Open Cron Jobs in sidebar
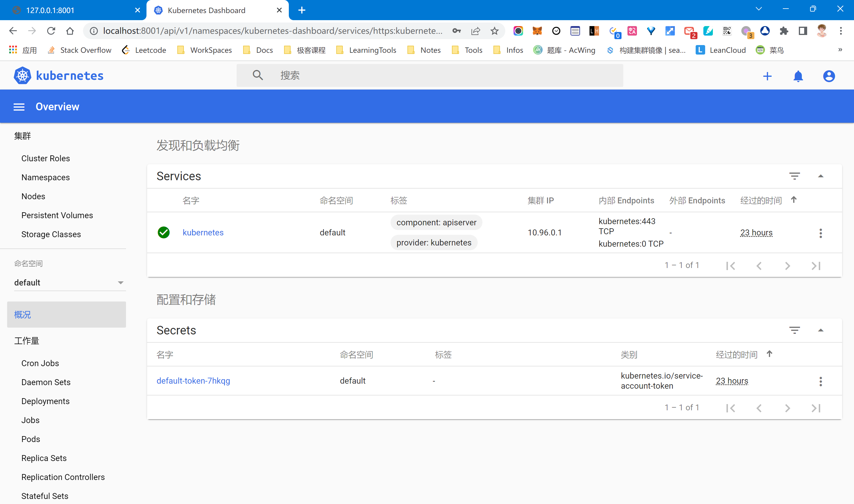The image size is (854, 504). [x=40, y=363]
